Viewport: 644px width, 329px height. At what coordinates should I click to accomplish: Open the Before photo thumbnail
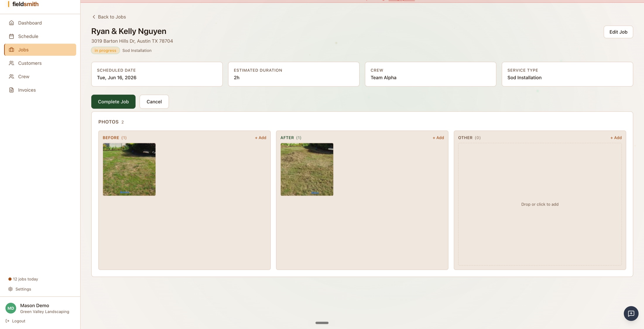coord(129,169)
